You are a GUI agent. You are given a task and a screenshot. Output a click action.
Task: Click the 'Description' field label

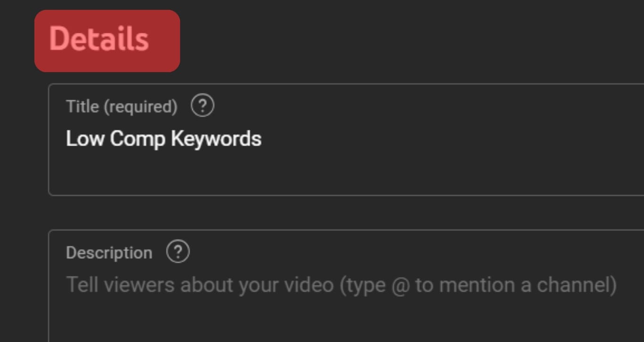109,253
